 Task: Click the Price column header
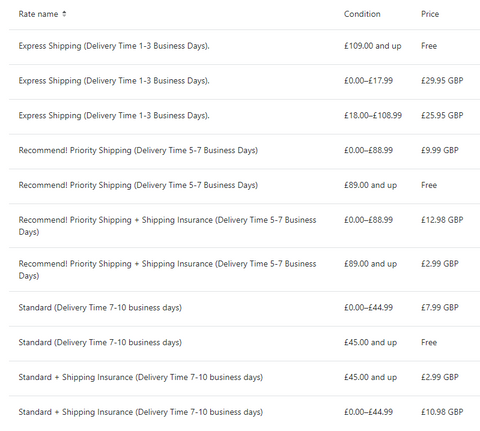click(430, 14)
